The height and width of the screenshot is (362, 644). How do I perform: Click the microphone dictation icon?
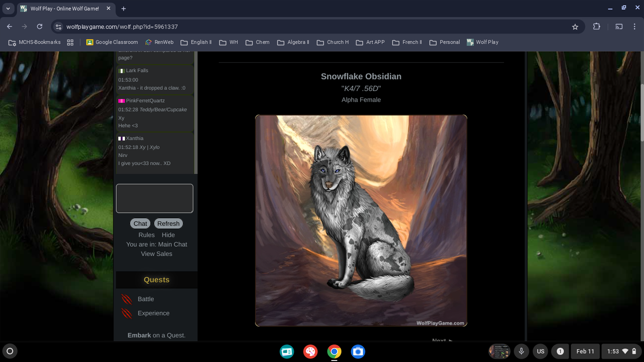522,351
